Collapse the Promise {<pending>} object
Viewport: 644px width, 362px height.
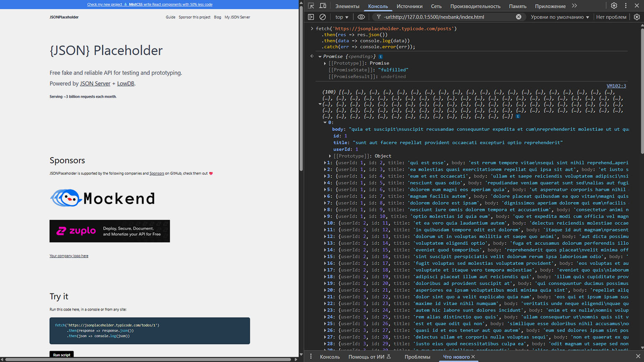click(320, 56)
